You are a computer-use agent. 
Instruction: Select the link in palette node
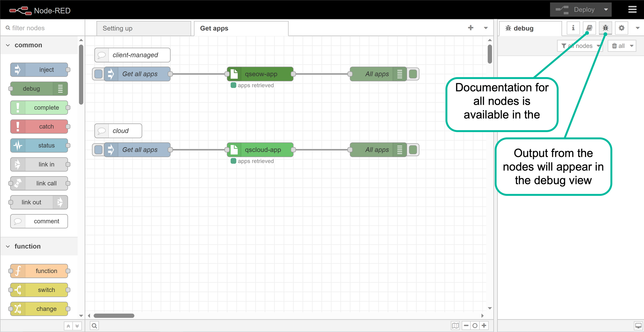39,164
